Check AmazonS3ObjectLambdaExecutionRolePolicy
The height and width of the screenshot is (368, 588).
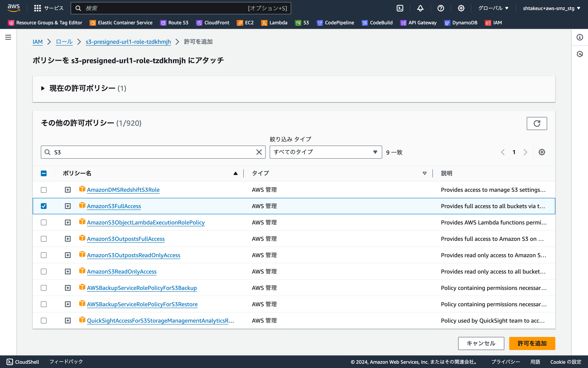click(x=44, y=222)
